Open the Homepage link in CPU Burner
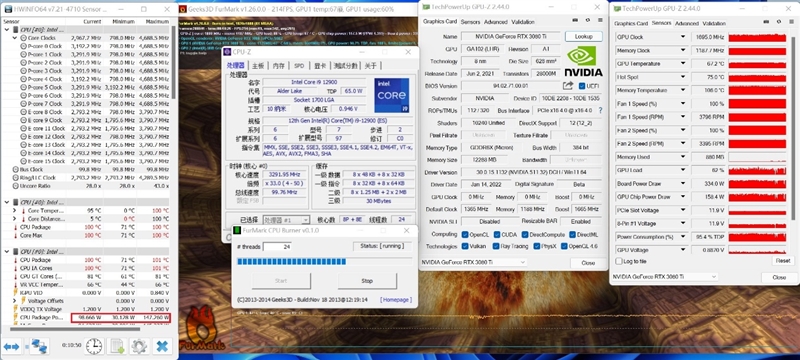The width and height of the screenshot is (800, 360). pos(396,300)
